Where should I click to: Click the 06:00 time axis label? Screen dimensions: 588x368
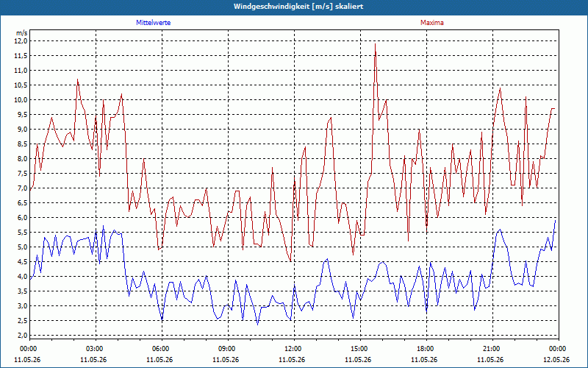(162, 349)
